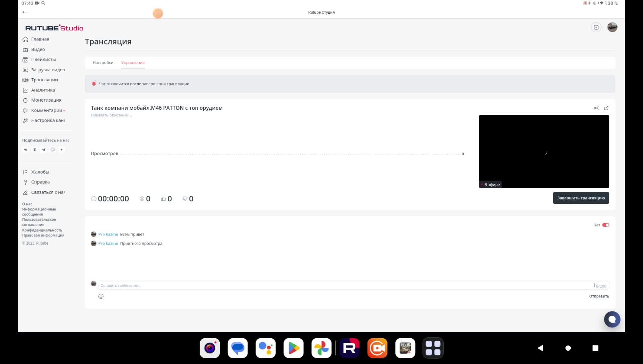Open Аналитика in the sidebar

(x=43, y=90)
